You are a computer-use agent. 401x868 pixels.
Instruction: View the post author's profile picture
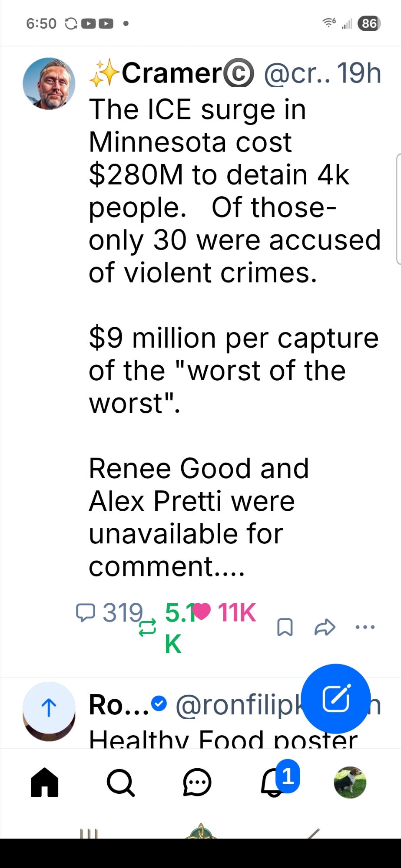49,84
